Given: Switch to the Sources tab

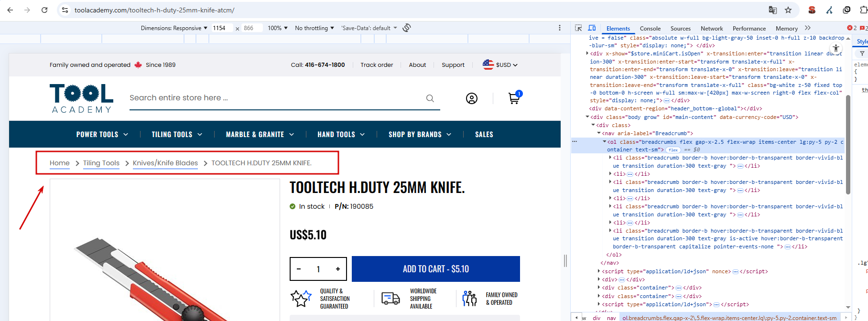Looking at the screenshot, I should pos(681,29).
